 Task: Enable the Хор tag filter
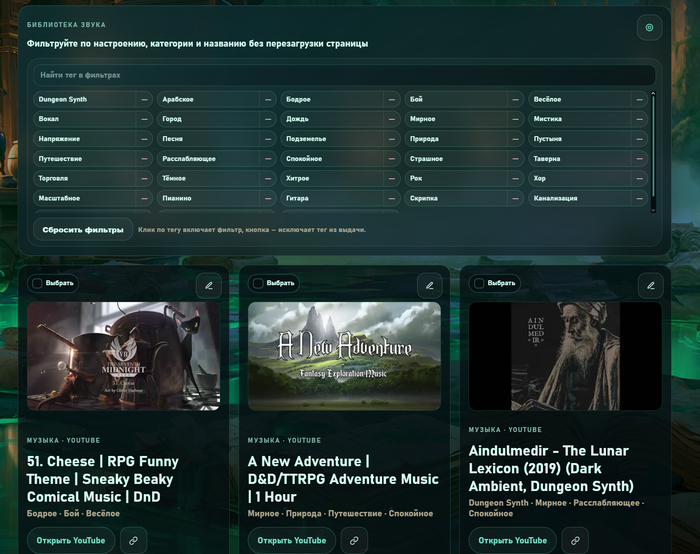click(580, 178)
